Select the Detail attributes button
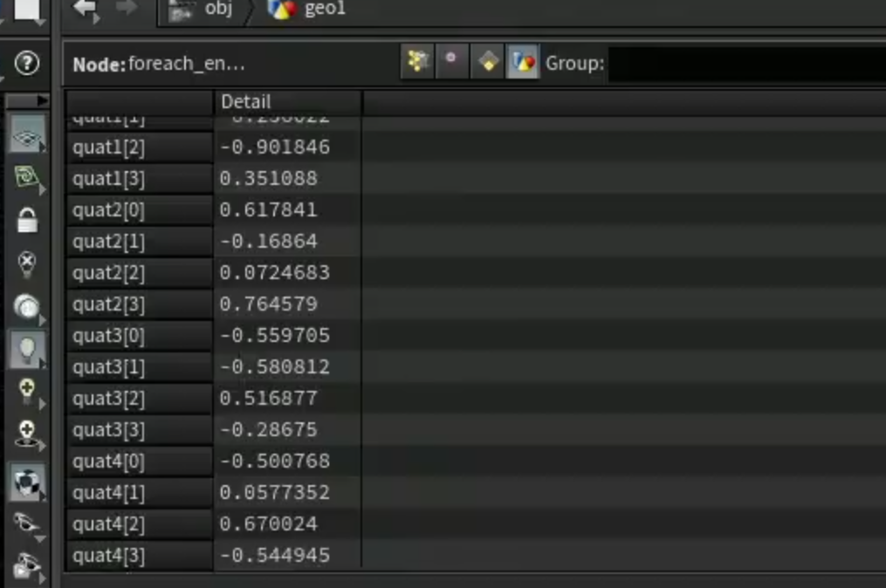The height and width of the screenshot is (588, 886). click(523, 62)
